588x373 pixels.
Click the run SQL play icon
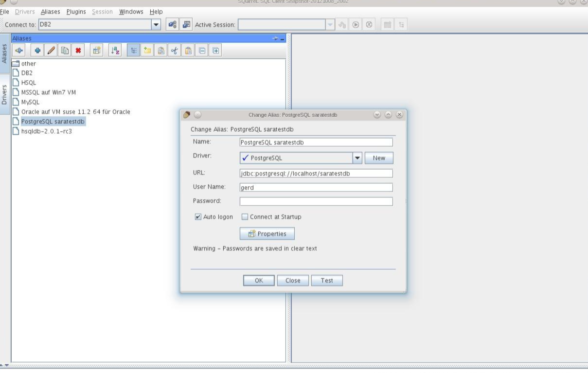[x=356, y=24]
